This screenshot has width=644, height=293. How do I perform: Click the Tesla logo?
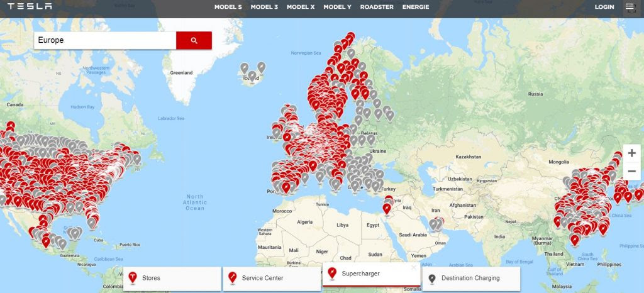point(30,6)
